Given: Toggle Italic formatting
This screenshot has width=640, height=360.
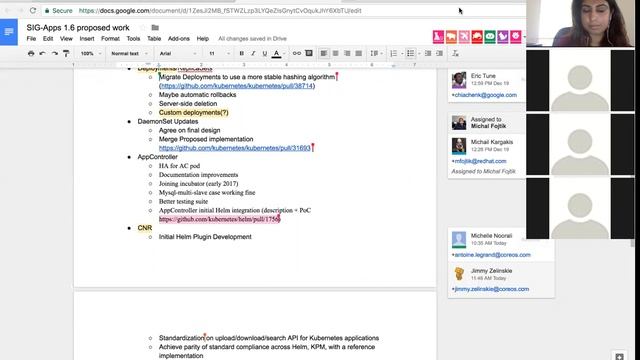Looking at the screenshot, I should point(253,53).
